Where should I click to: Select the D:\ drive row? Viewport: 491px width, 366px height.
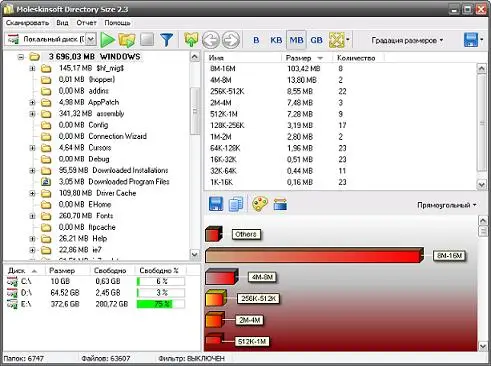[x=97, y=293]
